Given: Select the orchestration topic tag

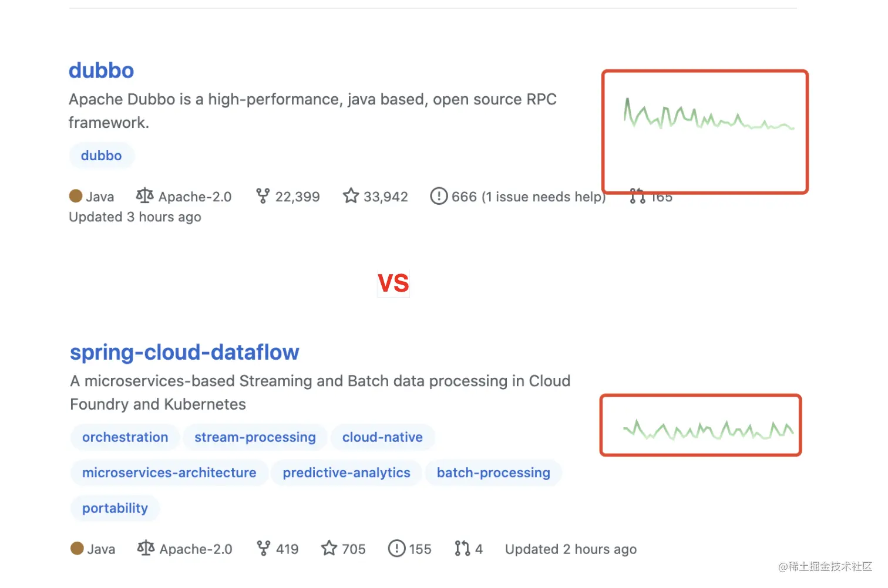Looking at the screenshot, I should tap(125, 437).
